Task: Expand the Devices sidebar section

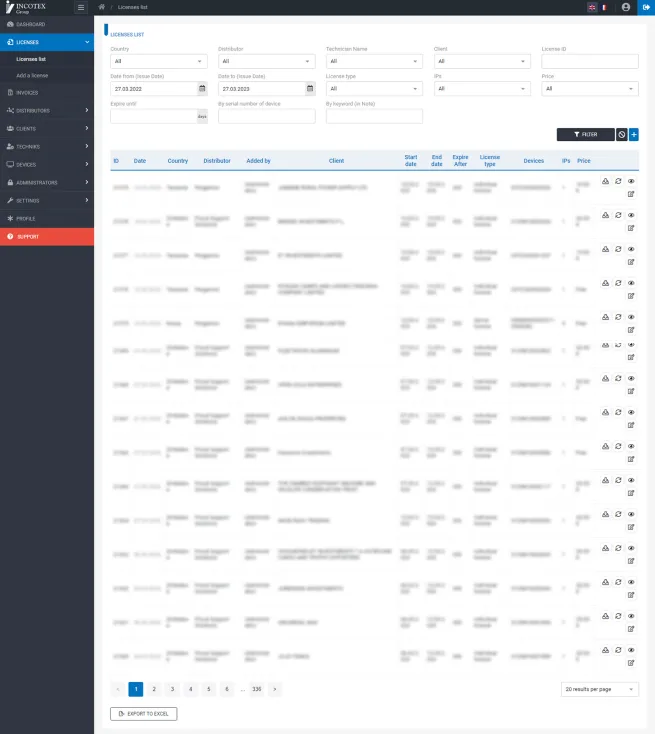Action: pyautogui.click(x=47, y=164)
